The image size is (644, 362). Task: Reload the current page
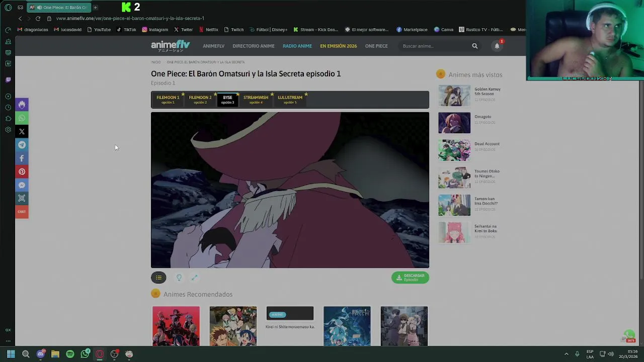pos(38,19)
